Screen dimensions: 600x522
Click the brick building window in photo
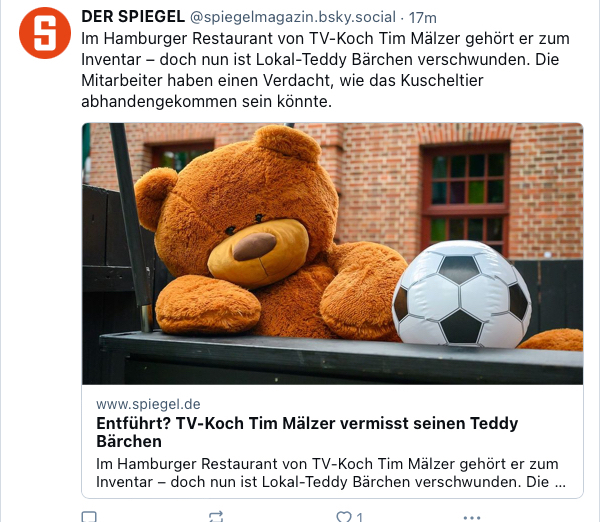465,199
